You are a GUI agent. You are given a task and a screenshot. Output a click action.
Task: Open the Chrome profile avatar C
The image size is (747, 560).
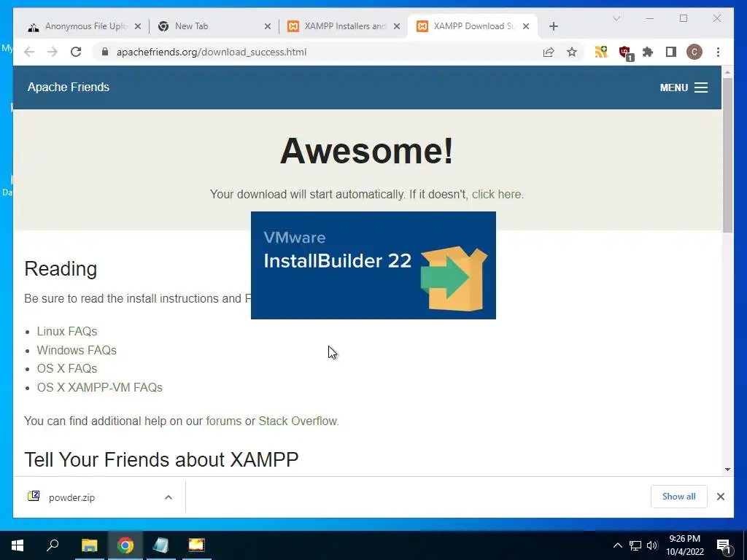point(694,52)
